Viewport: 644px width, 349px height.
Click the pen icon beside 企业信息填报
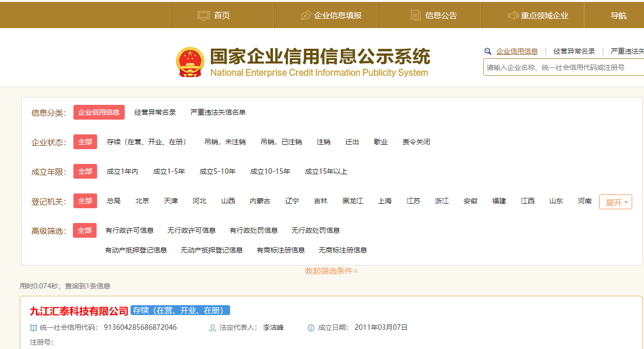tap(305, 15)
